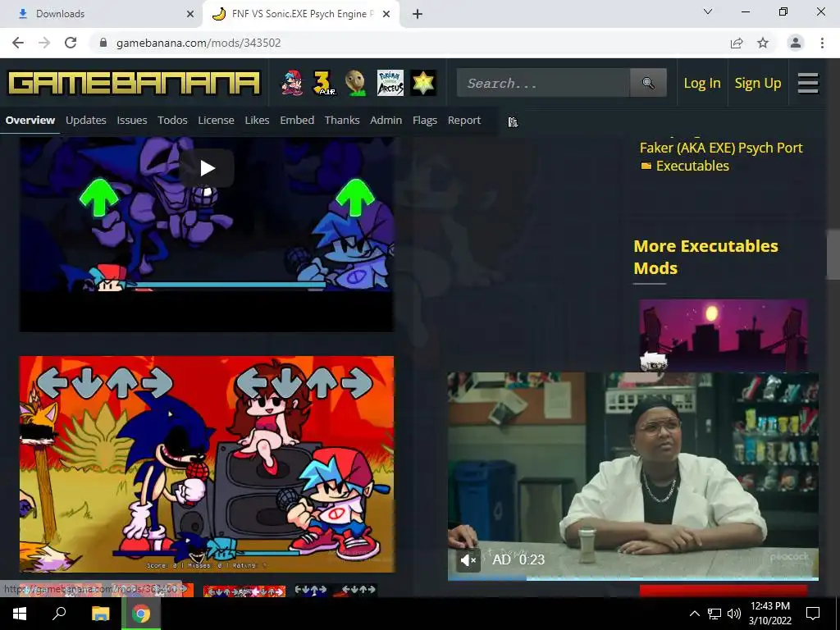This screenshot has height=630, width=840.
Task: Open the Overview section
Action: point(30,120)
